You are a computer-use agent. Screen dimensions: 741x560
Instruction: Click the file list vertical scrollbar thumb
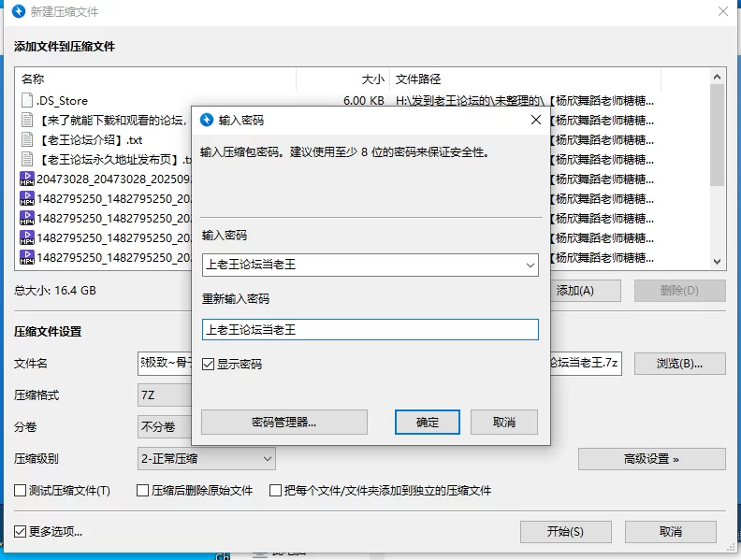pos(717,135)
